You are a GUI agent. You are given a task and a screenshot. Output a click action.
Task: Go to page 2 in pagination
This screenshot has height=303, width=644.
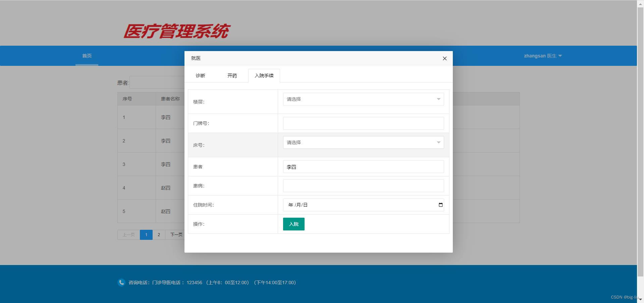(x=159, y=235)
